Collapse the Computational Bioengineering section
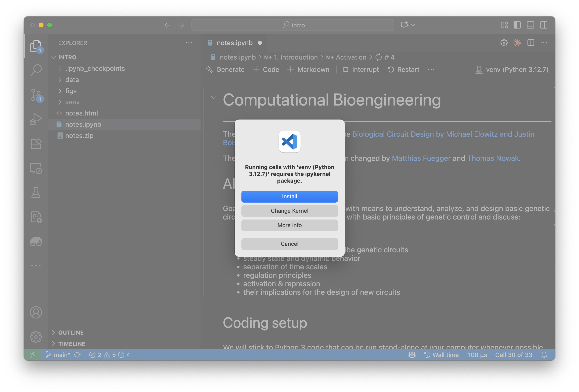Image resolution: width=579 pixels, height=392 pixels. coord(214,98)
